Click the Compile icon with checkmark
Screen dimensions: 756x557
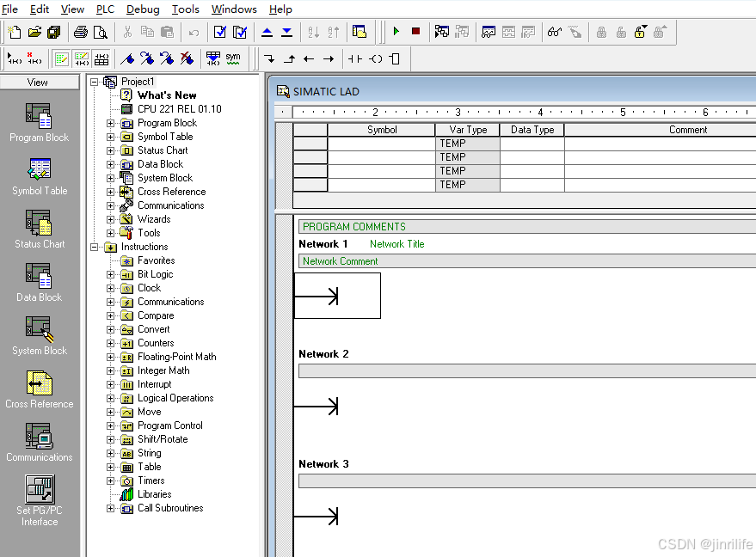(x=220, y=33)
